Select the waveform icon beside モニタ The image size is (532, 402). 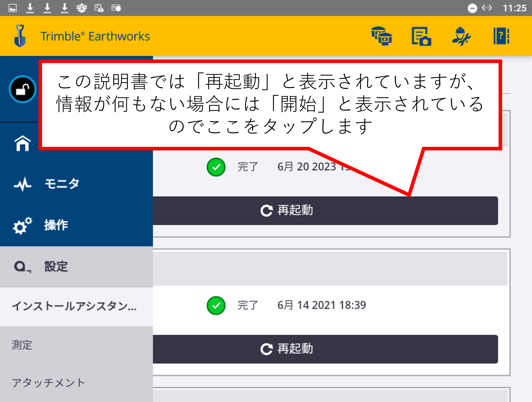click(22, 184)
